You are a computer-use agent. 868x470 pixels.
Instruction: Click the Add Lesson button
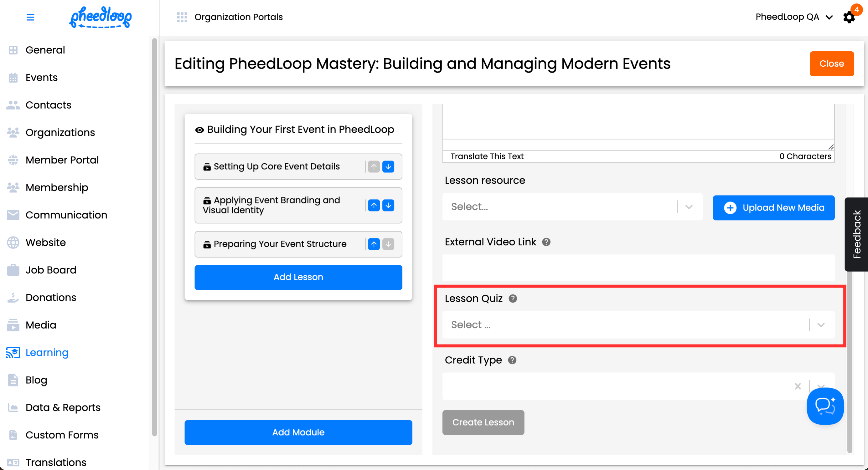298,277
